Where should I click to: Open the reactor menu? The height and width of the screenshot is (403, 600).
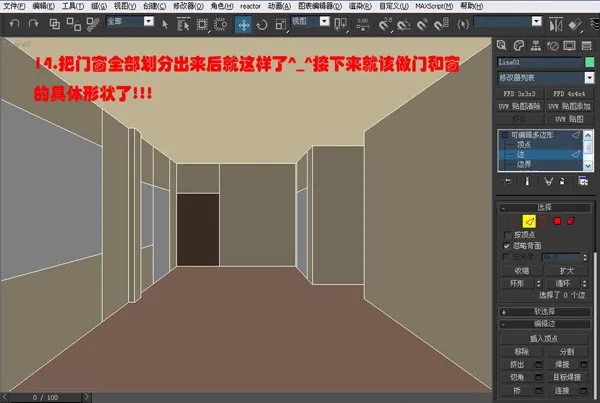coord(250,6)
